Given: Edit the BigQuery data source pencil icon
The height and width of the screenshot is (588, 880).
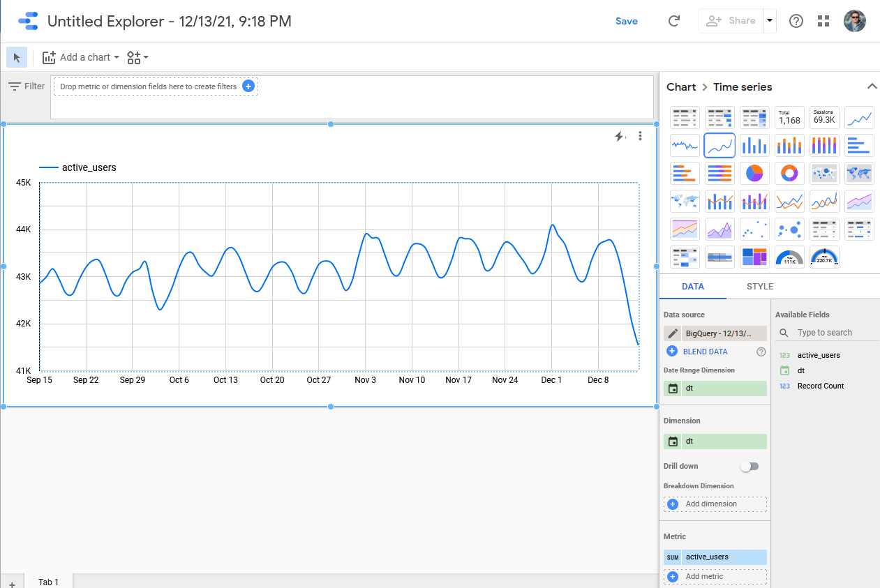Looking at the screenshot, I should (x=673, y=333).
